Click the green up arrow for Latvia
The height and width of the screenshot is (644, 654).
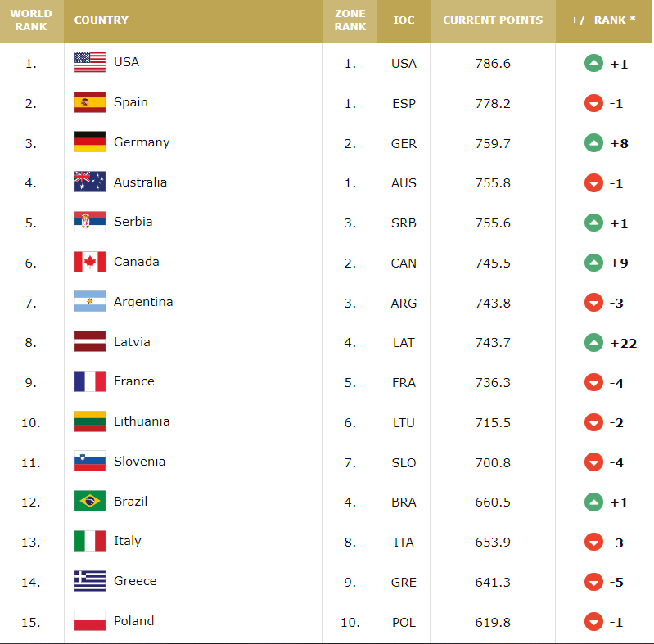point(593,343)
